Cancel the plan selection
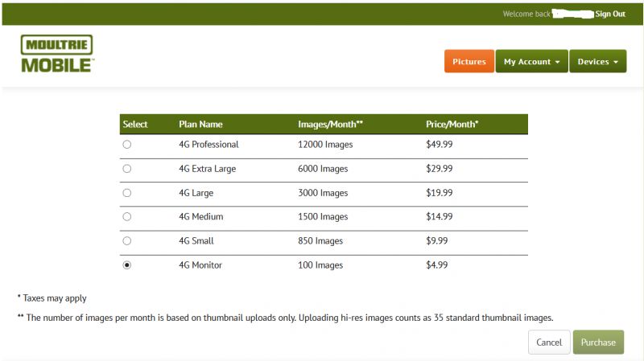This screenshot has height=361, width=644. click(x=549, y=343)
